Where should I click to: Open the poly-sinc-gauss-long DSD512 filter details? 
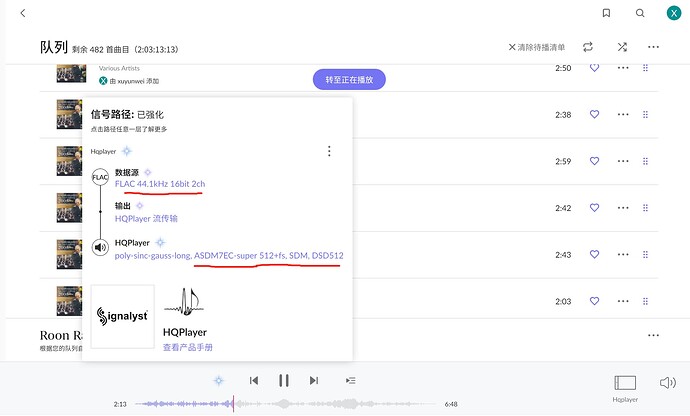pos(229,255)
